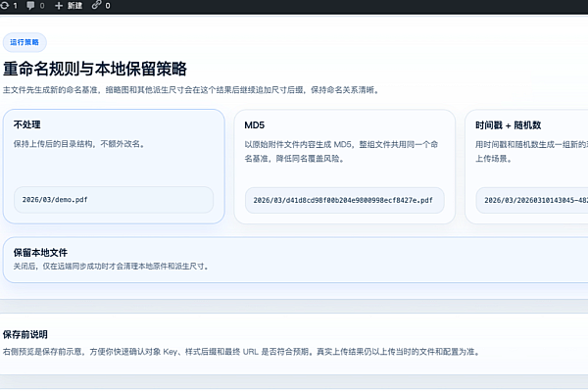The height and width of the screenshot is (392, 588).
Task: Click the 运行策略 badge
Action: (24, 42)
